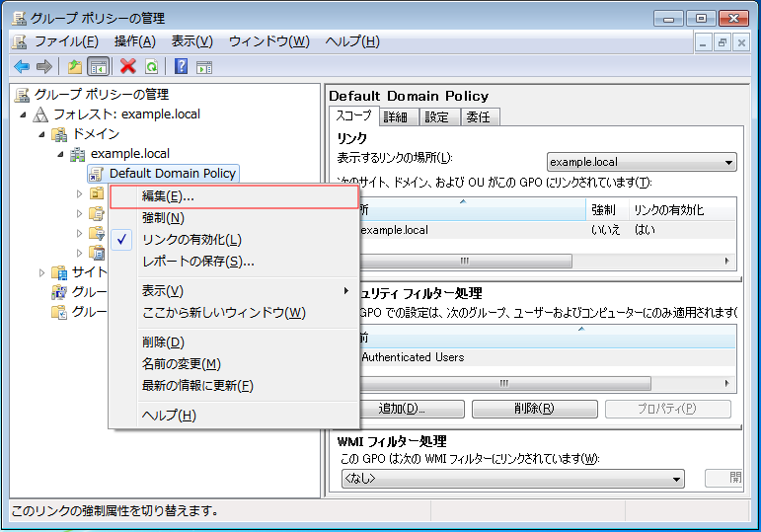Open the ウィンドウ(W) menu
Viewport: 761px width, 532px height.
pos(268,41)
